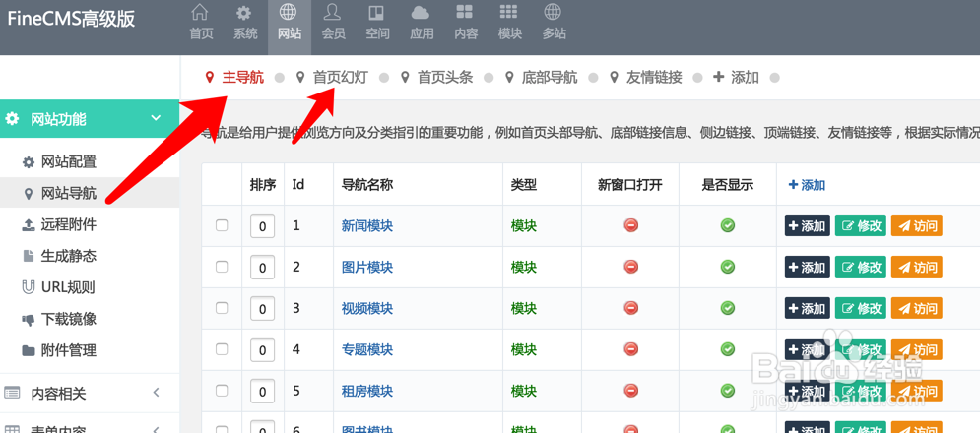Toggle new-window red icon for 租房模块
The width and height of the screenshot is (980, 433).
(630, 390)
